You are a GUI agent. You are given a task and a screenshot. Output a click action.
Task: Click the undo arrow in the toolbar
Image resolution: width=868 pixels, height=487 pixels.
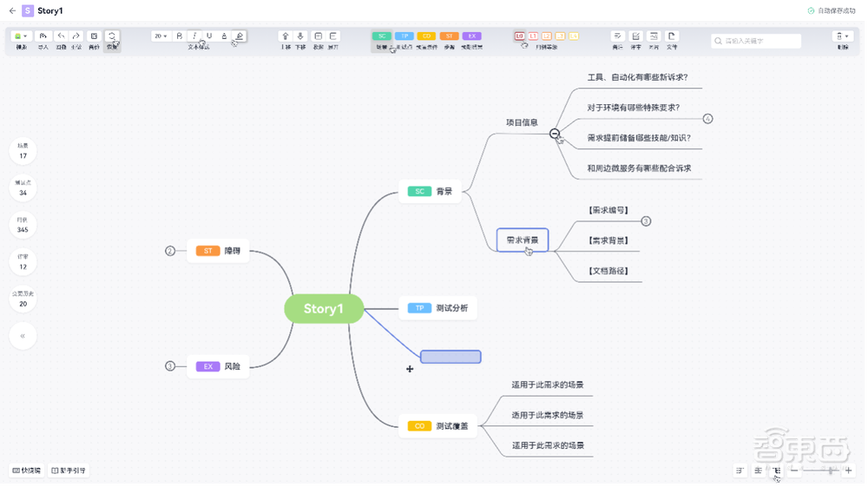[61, 36]
